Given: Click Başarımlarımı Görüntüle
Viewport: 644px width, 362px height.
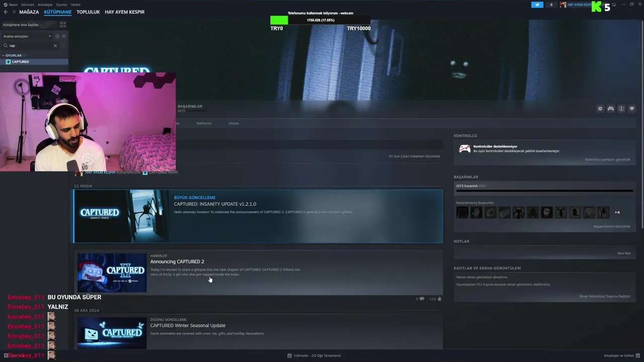Looking at the screenshot, I should pyautogui.click(x=612, y=226).
